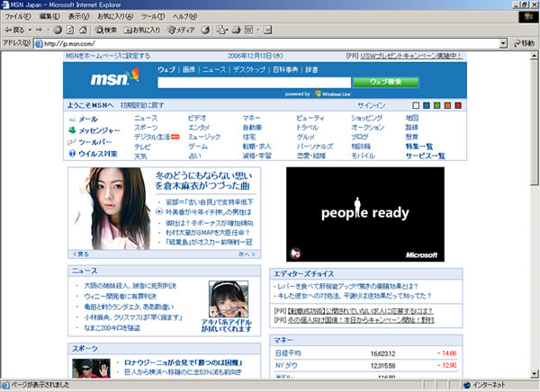The height and width of the screenshot is (392, 540).
Task: Click the page icon in the status bar
Action: 4,385
